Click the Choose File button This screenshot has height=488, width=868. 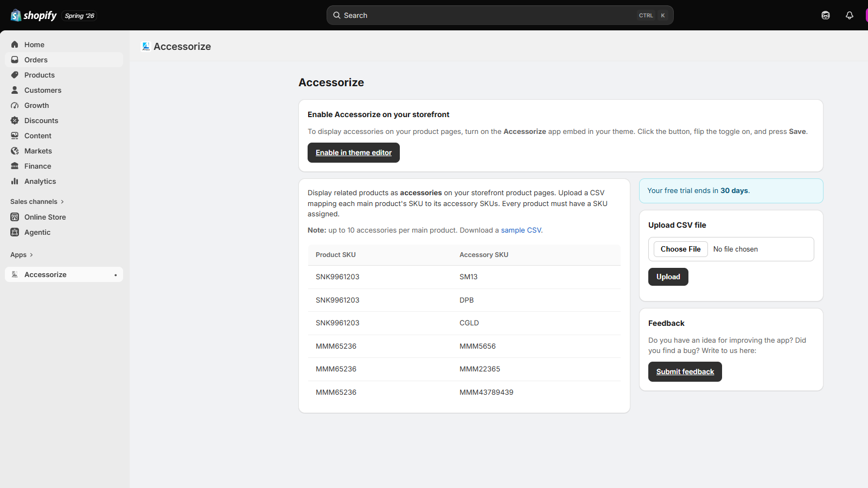(x=681, y=249)
